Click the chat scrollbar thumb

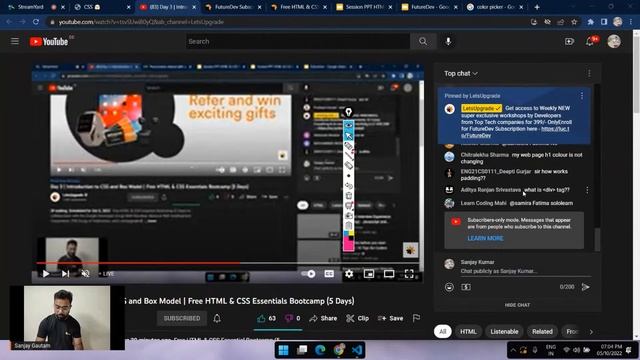598,239
